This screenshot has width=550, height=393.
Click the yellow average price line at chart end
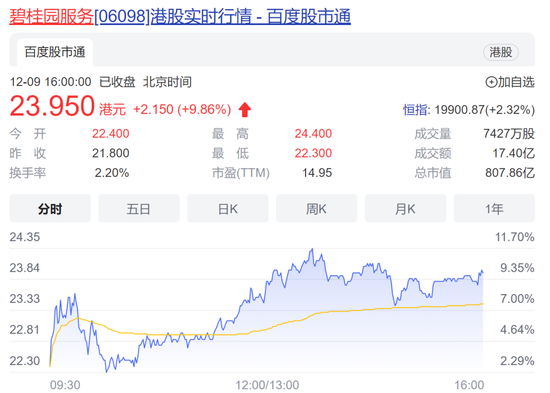pyautogui.click(x=482, y=304)
